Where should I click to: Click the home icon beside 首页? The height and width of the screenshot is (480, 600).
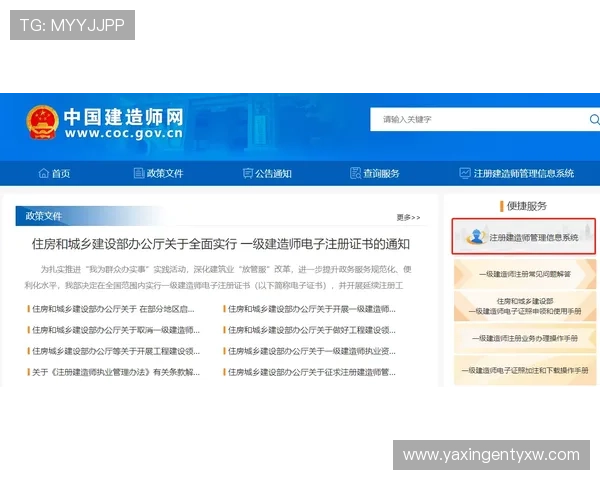point(44,173)
